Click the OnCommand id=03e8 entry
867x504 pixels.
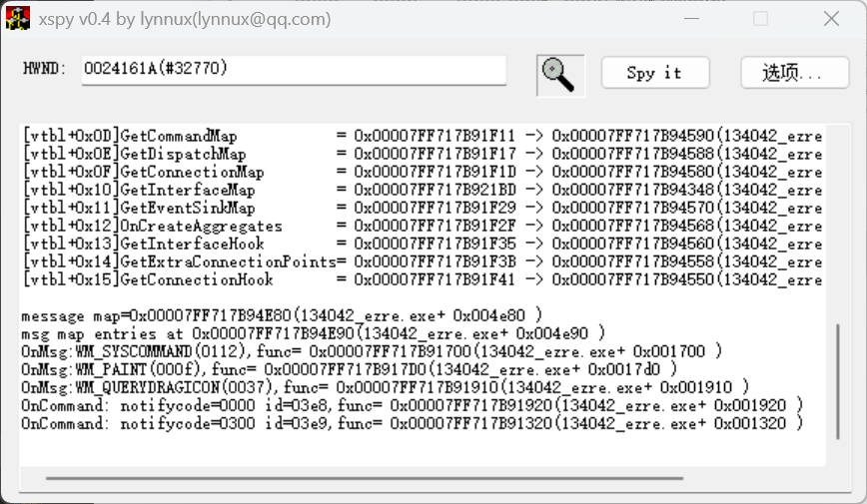coord(410,405)
